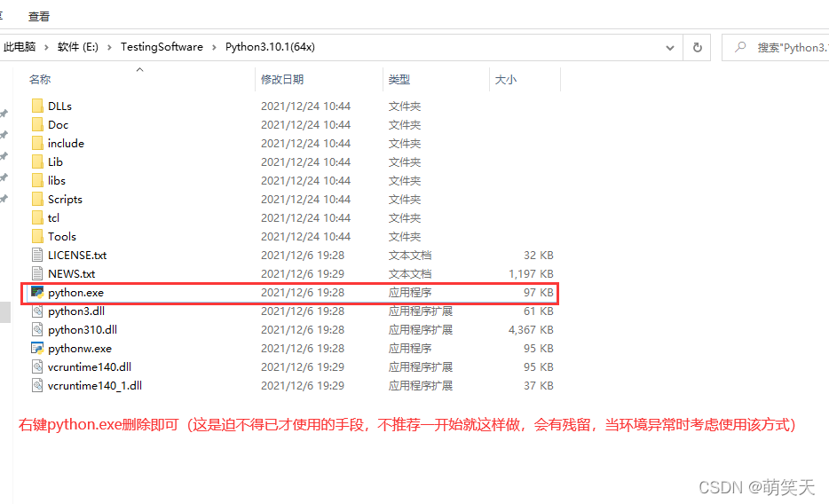Click the pythonw.exe file name
Image resolution: width=829 pixels, height=504 pixels.
pos(80,349)
